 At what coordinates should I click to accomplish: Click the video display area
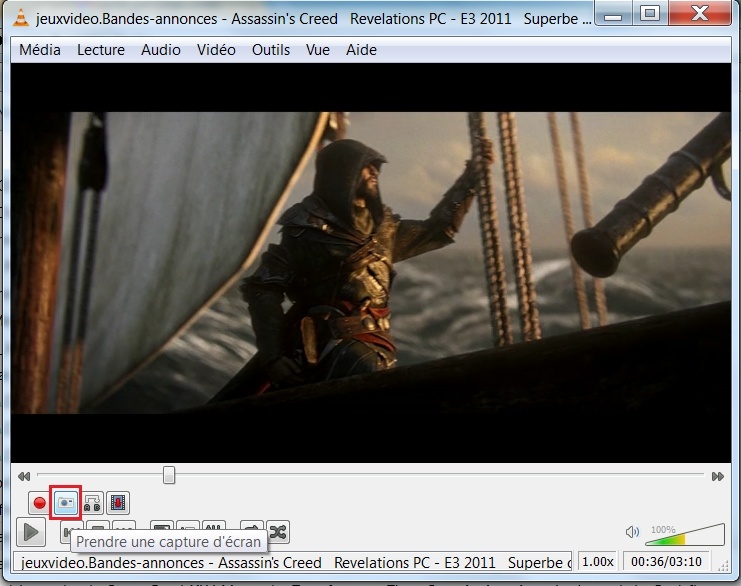click(370, 263)
